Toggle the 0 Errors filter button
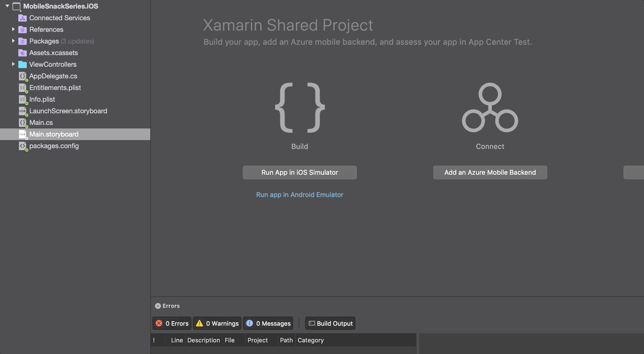Image resolution: width=644 pixels, height=354 pixels. (172, 324)
